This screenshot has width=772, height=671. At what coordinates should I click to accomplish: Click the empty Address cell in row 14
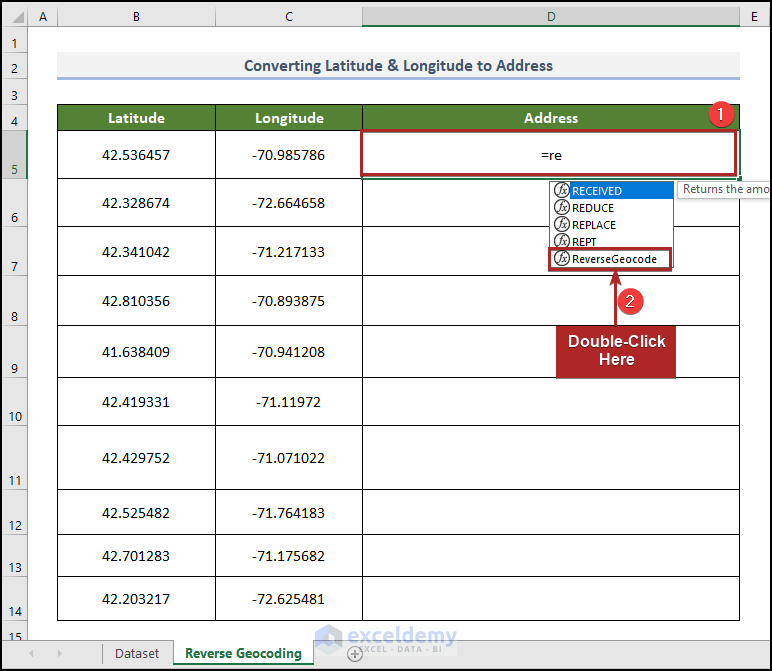(x=550, y=599)
